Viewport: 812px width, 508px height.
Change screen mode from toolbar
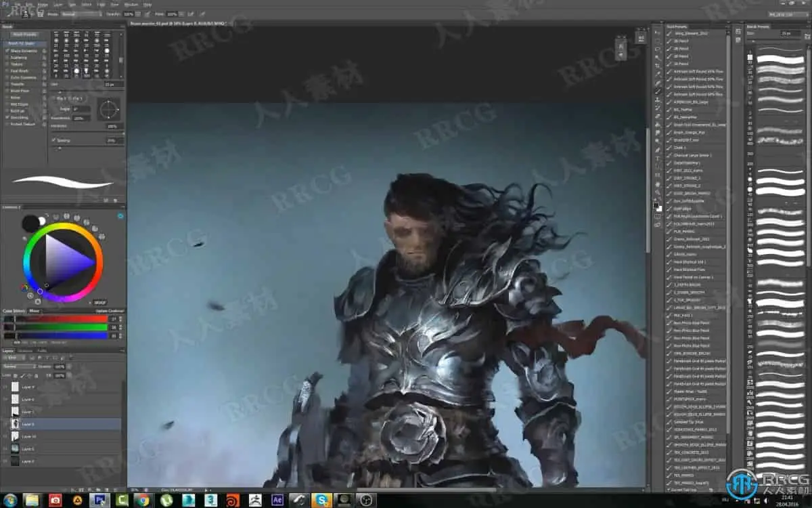[x=658, y=225]
